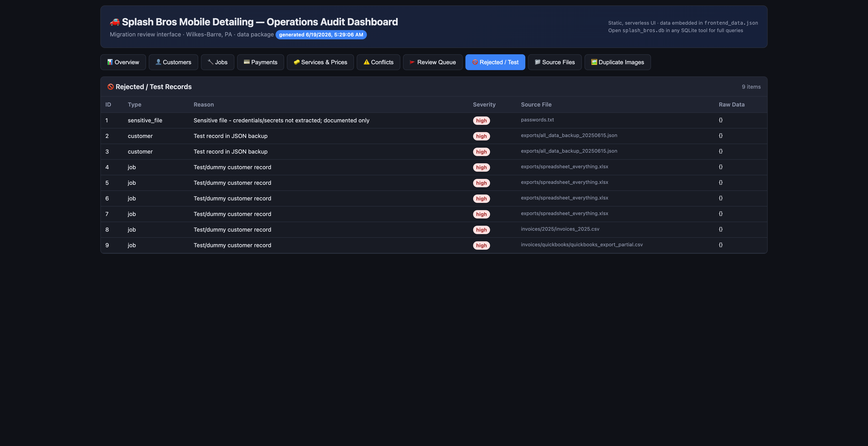Image resolution: width=868 pixels, height=446 pixels.
Task: Open the Source Files tab
Action: click(555, 62)
